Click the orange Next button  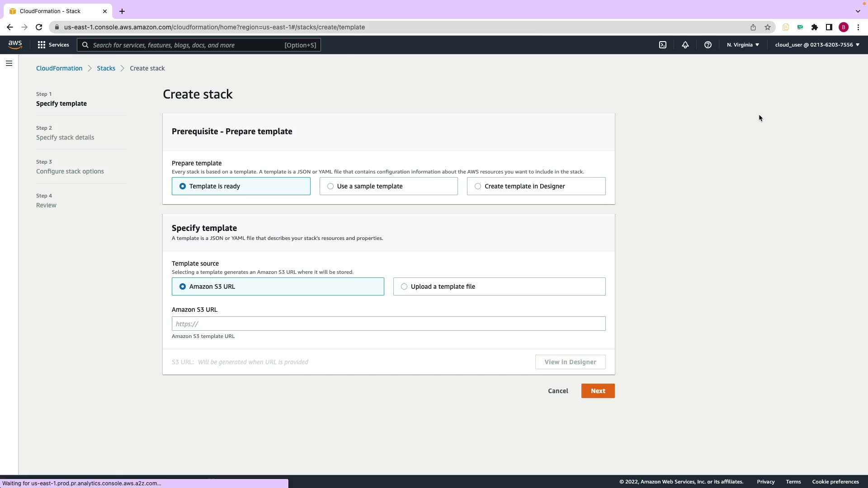pos(598,391)
